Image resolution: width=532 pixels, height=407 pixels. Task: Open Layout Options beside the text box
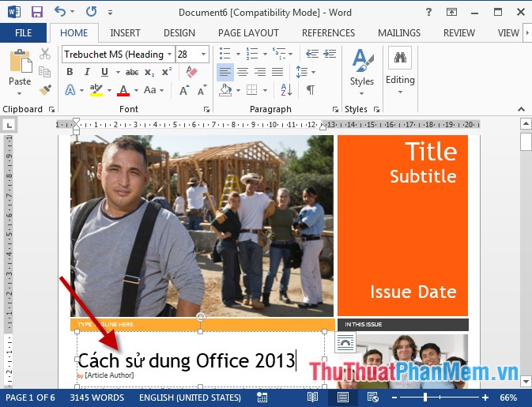click(x=345, y=342)
